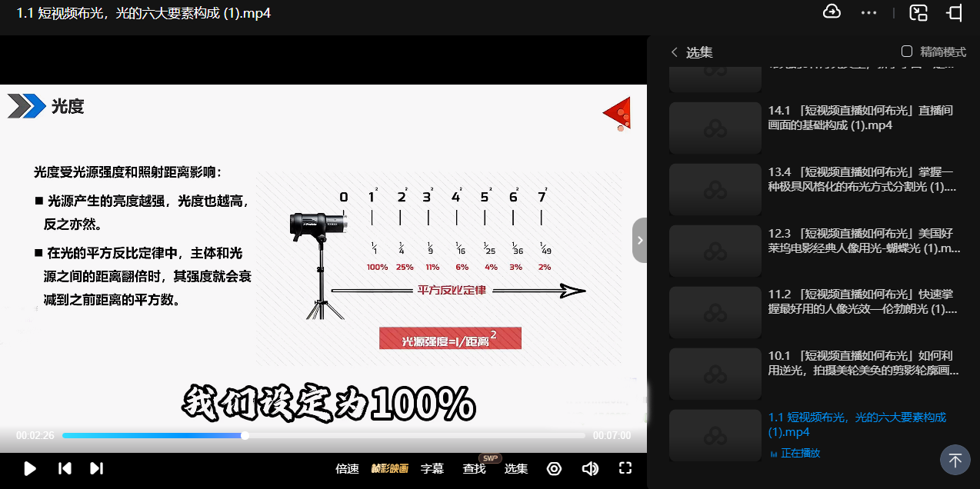Open the 字幕 subtitle options
The height and width of the screenshot is (489, 980).
[432, 468]
